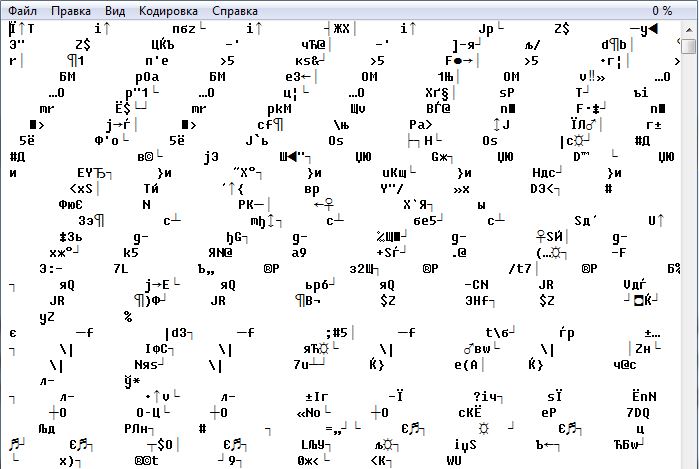Click the text 'k5'
Image resolution: width=699 pixels, height=469 pixels.
point(131,253)
